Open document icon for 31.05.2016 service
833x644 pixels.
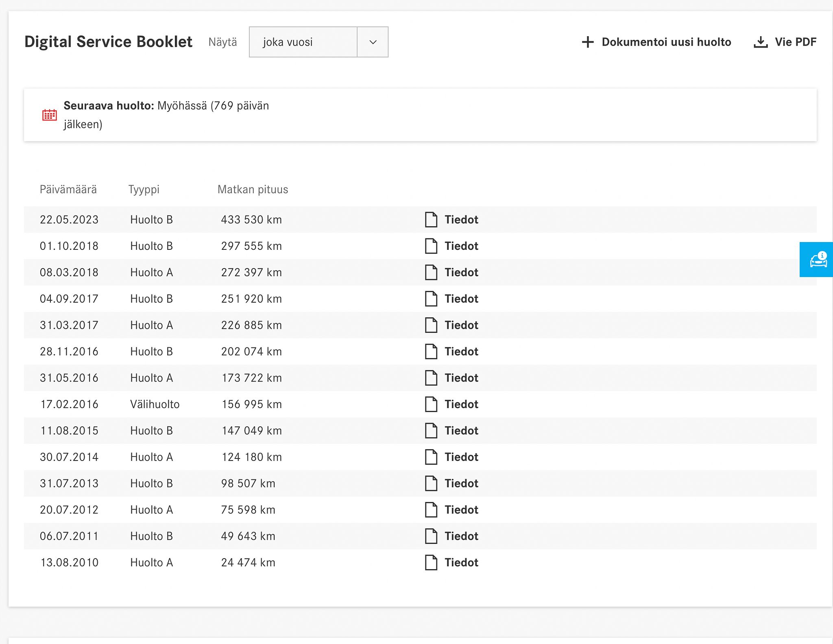point(431,378)
